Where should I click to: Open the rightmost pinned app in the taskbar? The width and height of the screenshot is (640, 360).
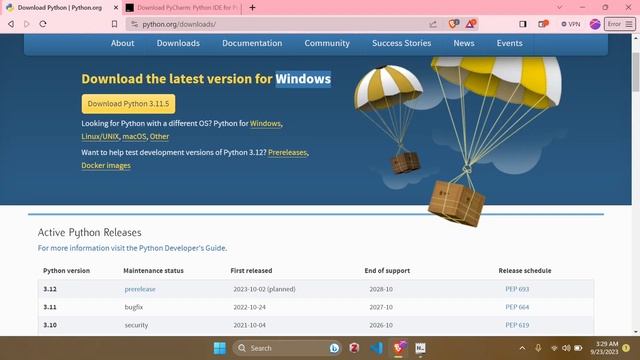click(420, 348)
